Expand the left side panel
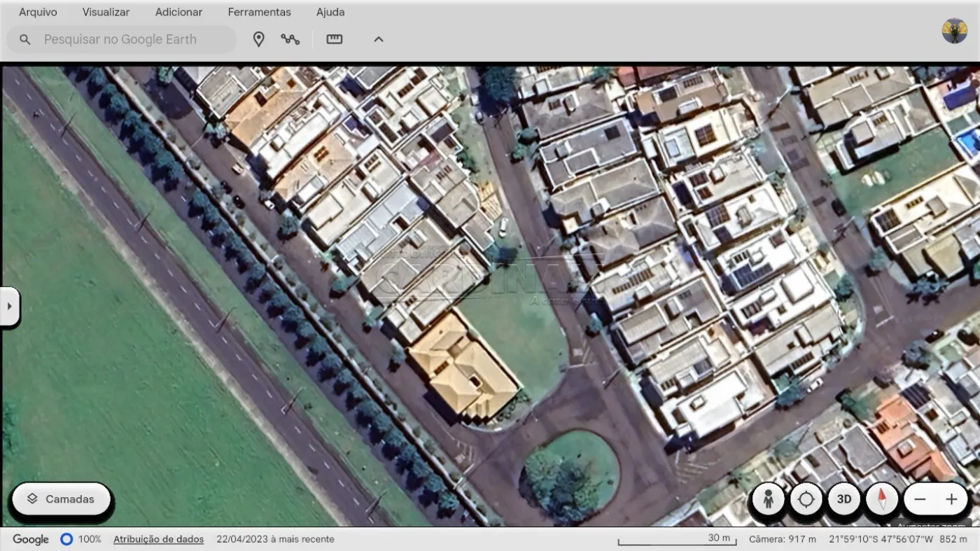 (x=9, y=306)
